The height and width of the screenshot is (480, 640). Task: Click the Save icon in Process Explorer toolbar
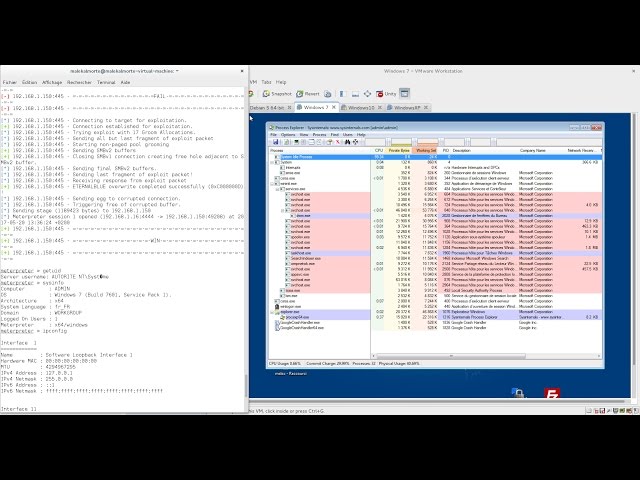276,142
